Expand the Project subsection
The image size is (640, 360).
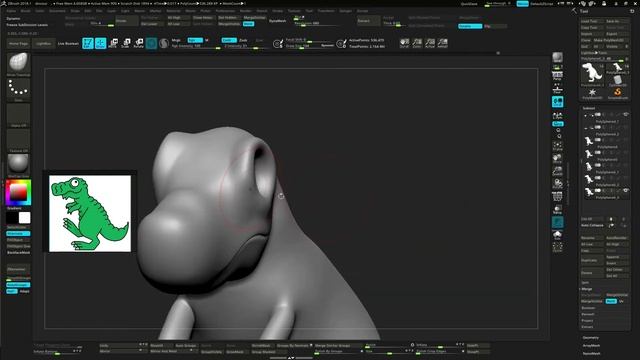pos(587,320)
